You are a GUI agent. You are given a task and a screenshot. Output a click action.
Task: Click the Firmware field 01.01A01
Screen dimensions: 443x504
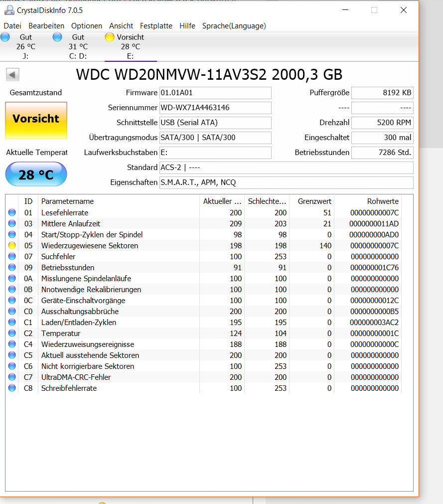click(x=215, y=93)
